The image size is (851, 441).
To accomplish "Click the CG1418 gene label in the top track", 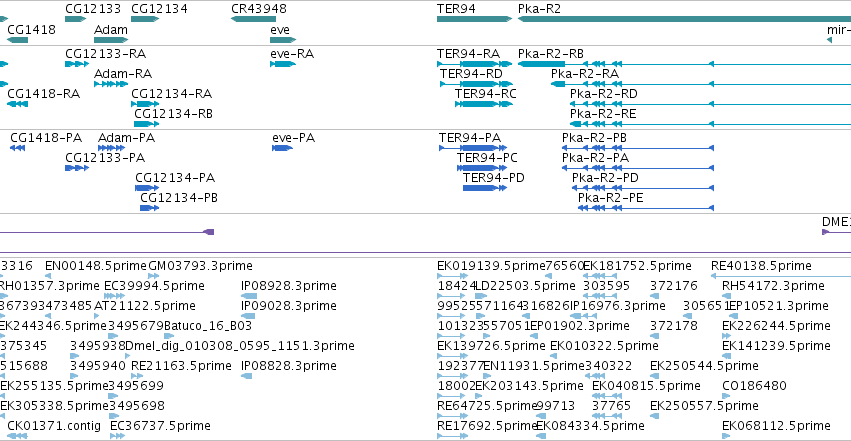I will [x=31, y=30].
